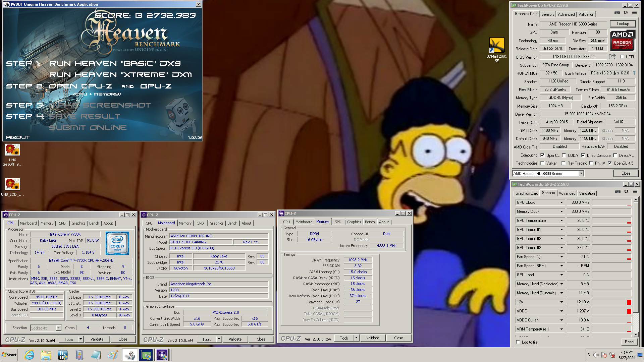Click About in HWBOT Heaven window
The image size is (644, 362).
click(x=18, y=137)
